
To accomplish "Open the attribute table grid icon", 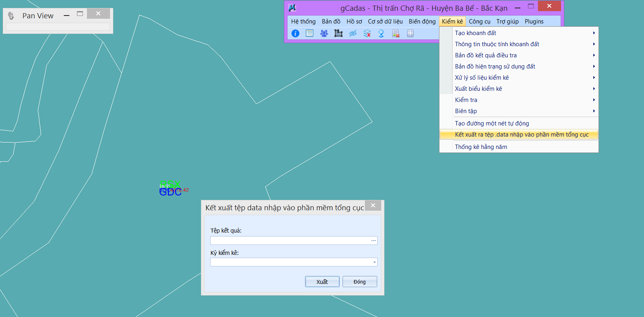I will [309, 33].
